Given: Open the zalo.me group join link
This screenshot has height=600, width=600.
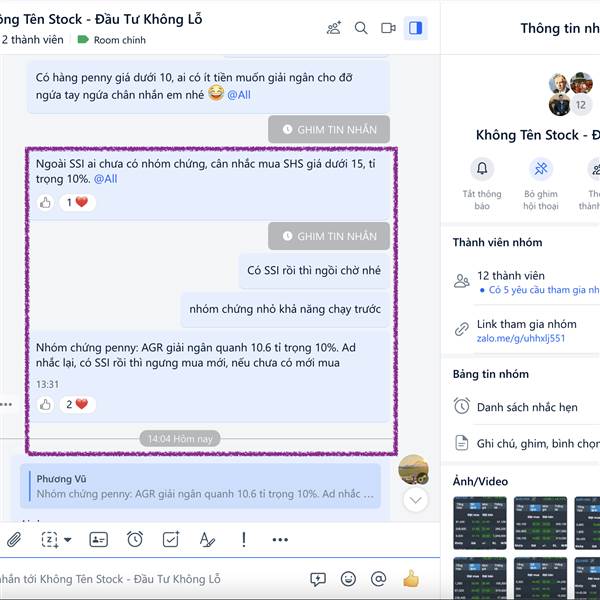Looking at the screenshot, I should pos(521,338).
